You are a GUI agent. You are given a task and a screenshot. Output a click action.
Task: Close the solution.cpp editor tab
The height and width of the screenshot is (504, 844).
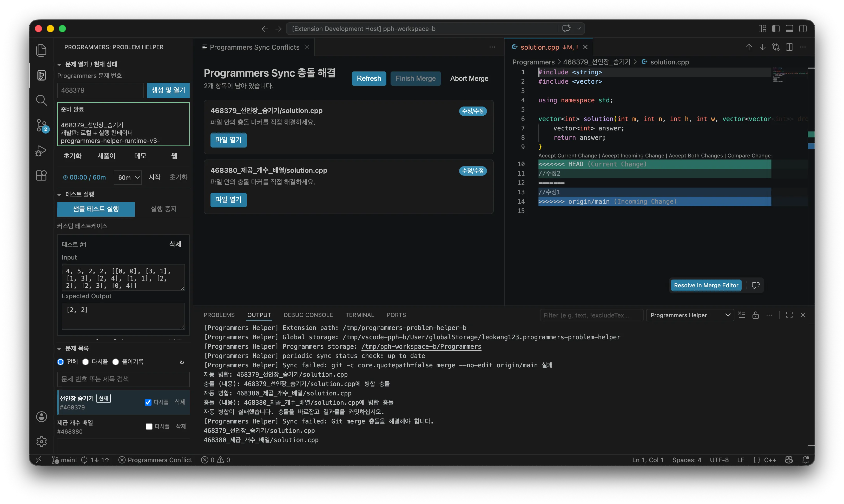(585, 47)
